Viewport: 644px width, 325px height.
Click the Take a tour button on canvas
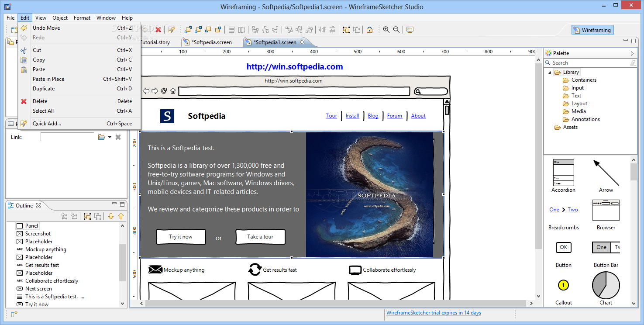tap(260, 237)
